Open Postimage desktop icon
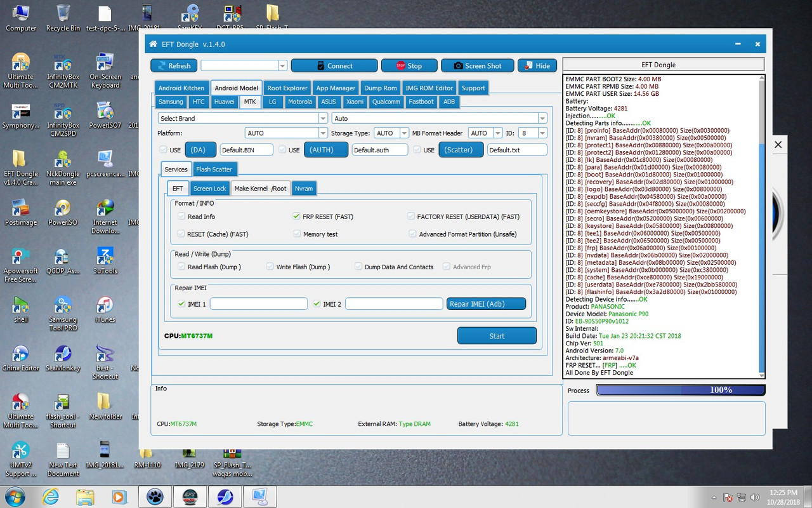Viewport: 812px width, 508px height. click(x=20, y=212)
